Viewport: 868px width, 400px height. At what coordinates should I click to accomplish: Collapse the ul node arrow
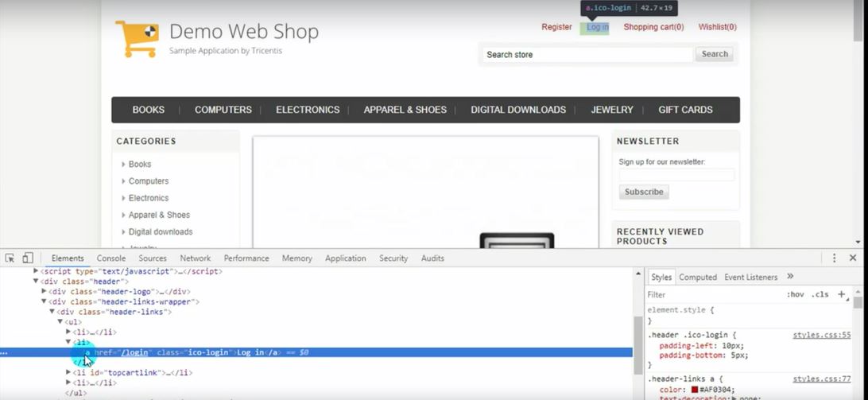(x=60, y=321)
